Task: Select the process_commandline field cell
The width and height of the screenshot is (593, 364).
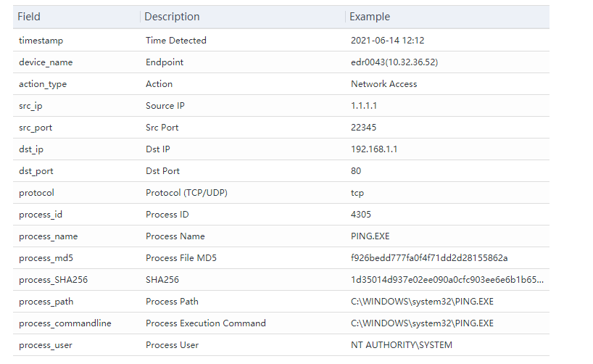Action: [65, 323]
